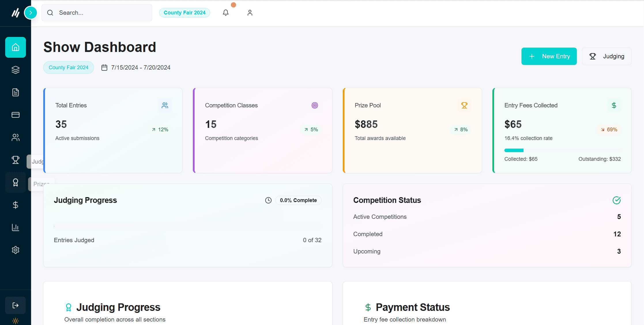Viewport: 644px width, 325px height.
Task: Click the 5% trend badge
Action: tap(311, 130)
